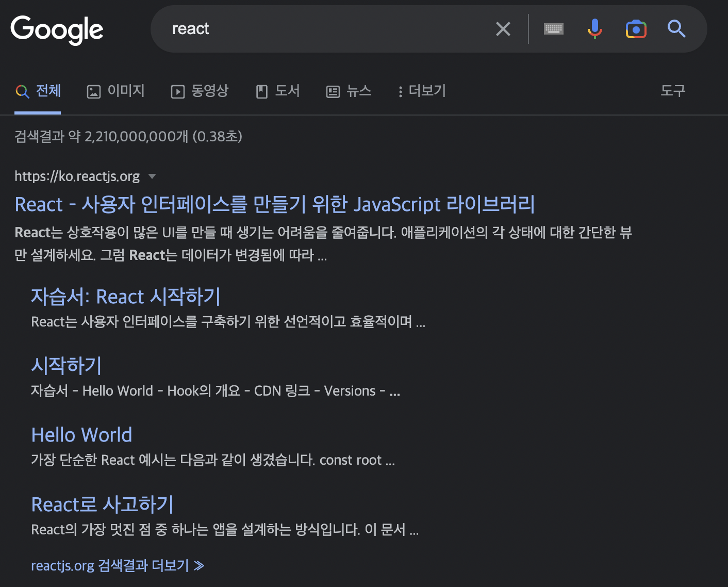Click the https://ko.reactjs.org URL text
This screenshot has height=587, width=728.
click(77, 176)
